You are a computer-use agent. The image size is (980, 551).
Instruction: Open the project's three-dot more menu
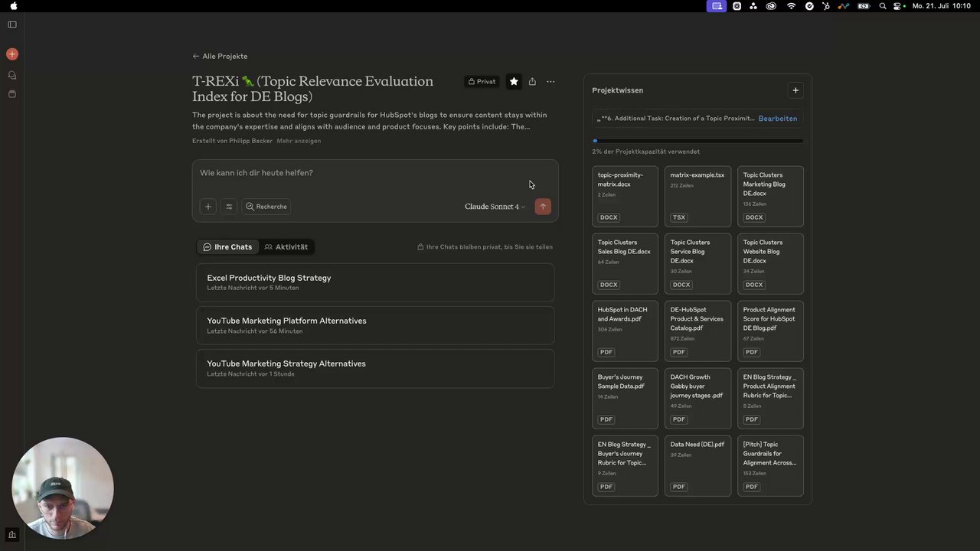[x=550, y=81]
